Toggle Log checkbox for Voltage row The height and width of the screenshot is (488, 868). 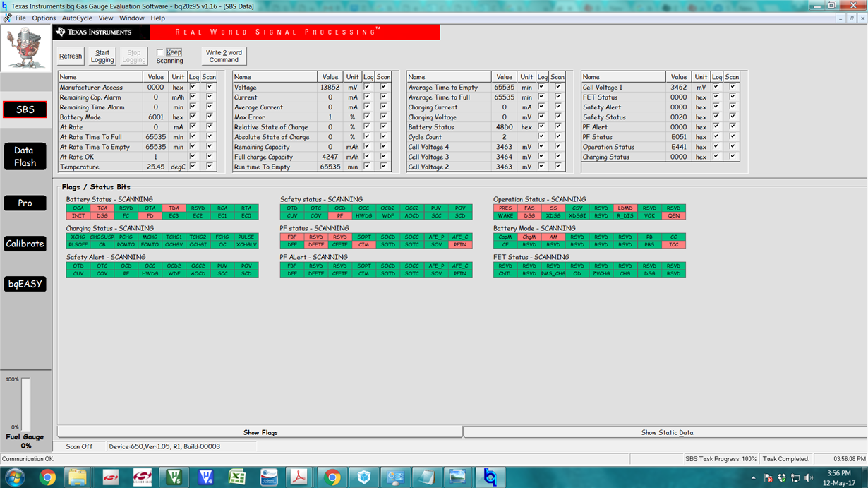368,87
